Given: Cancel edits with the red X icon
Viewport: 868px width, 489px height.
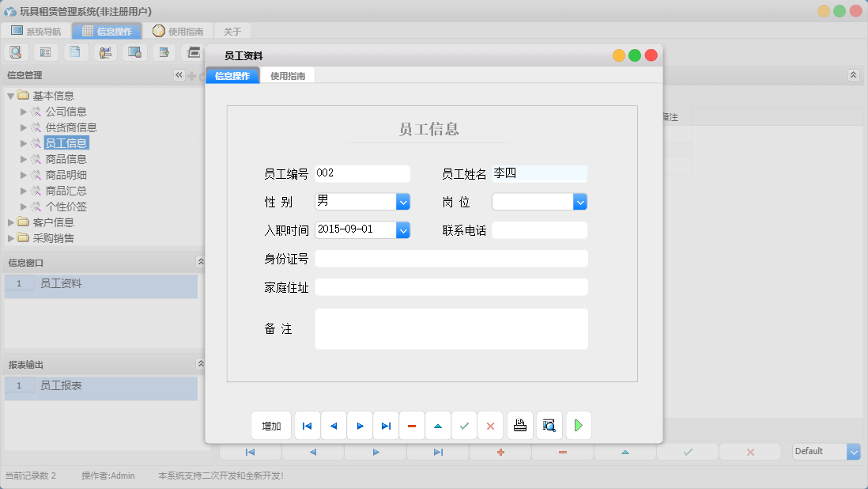Looking at the screenshot, I should [490, 425].
